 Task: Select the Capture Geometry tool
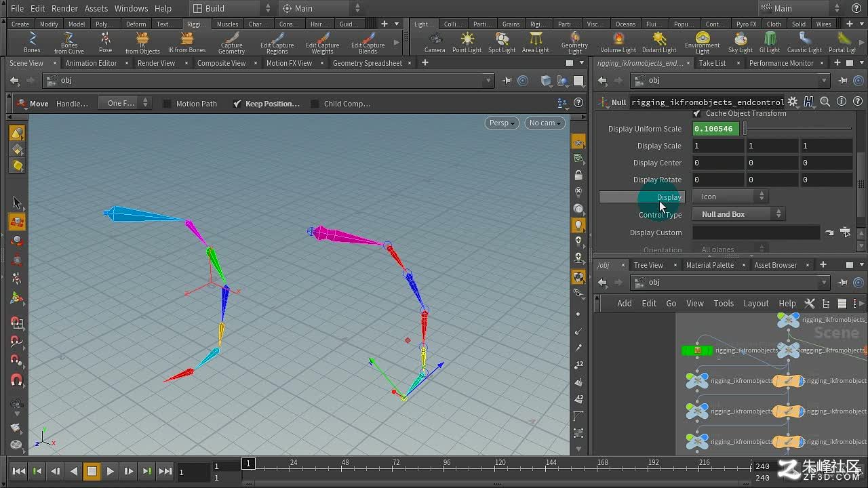(231, 43)
